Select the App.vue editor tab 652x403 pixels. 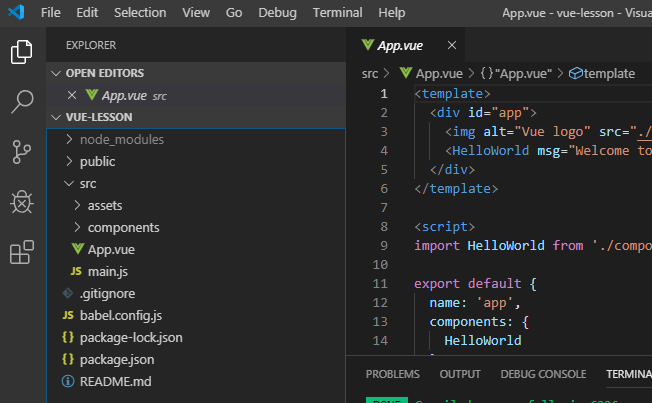pyautogui.click(x=405, y=45)
